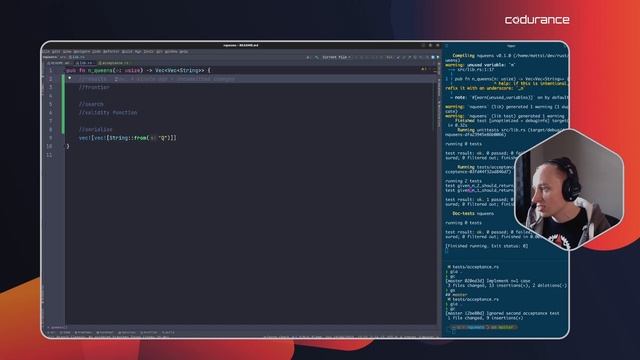
Task: Click the //serialise comment line
Action: (95, 129)
